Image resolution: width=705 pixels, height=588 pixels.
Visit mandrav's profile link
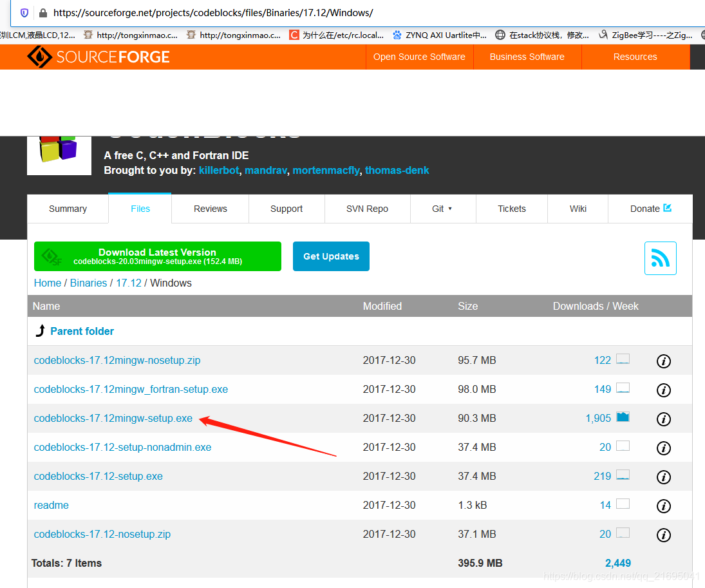coord(266,170)
